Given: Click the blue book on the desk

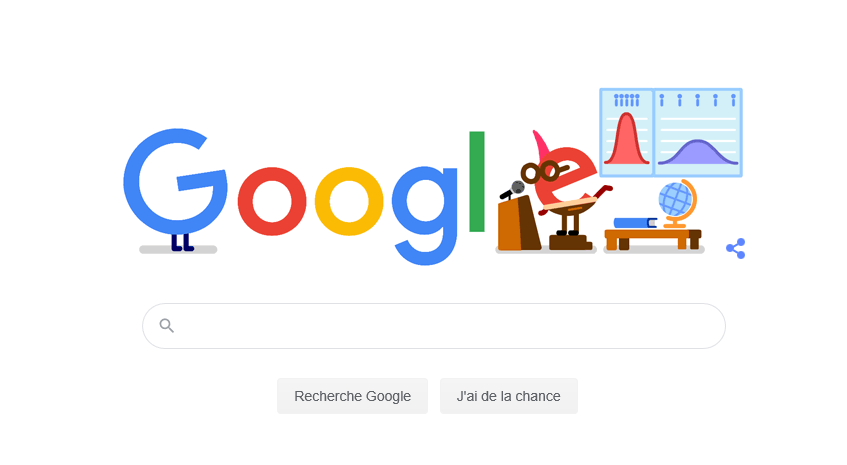Looking at the screenshot, I should pos(635,223).
